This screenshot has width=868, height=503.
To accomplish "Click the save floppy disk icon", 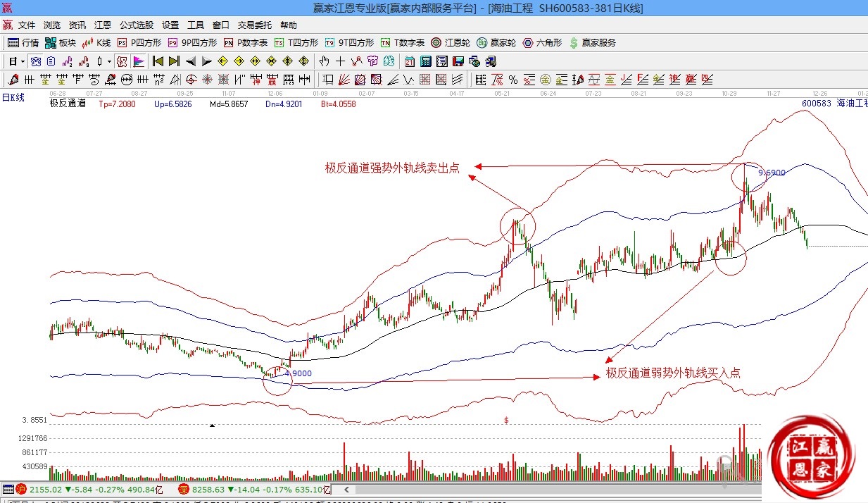I will tap(458, 61).
